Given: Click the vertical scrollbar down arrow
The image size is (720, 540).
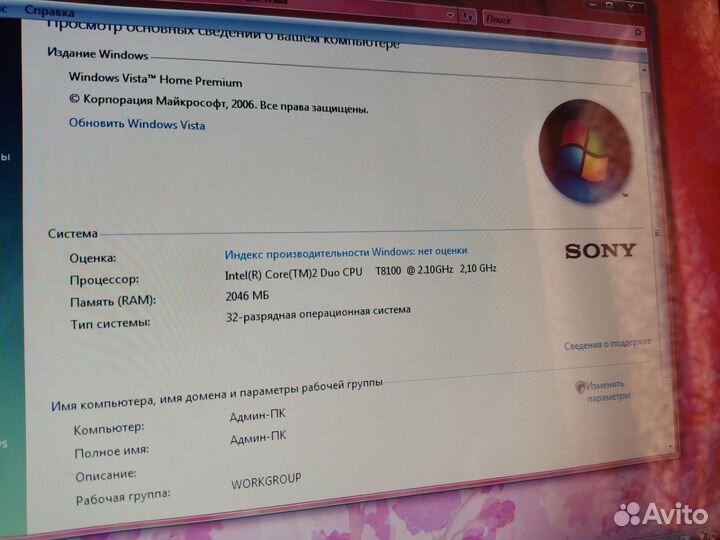Looking at the screenshot, I should pos(670,445).
